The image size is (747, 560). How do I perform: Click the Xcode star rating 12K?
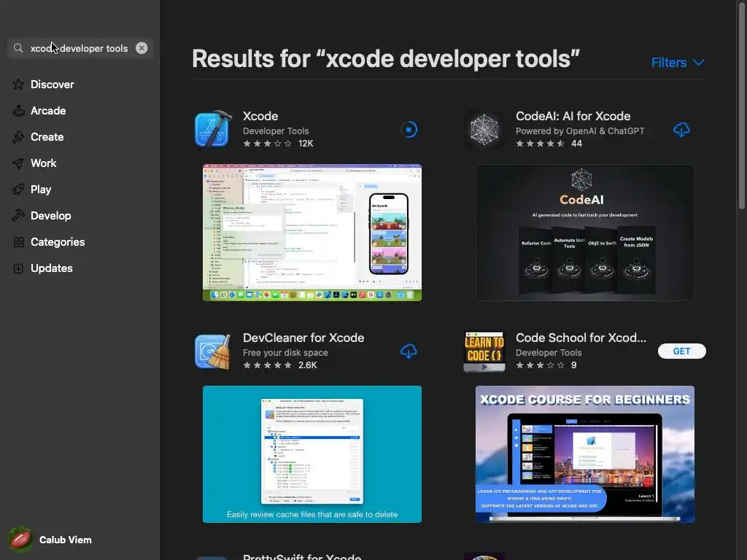click(x=278, y=144)
